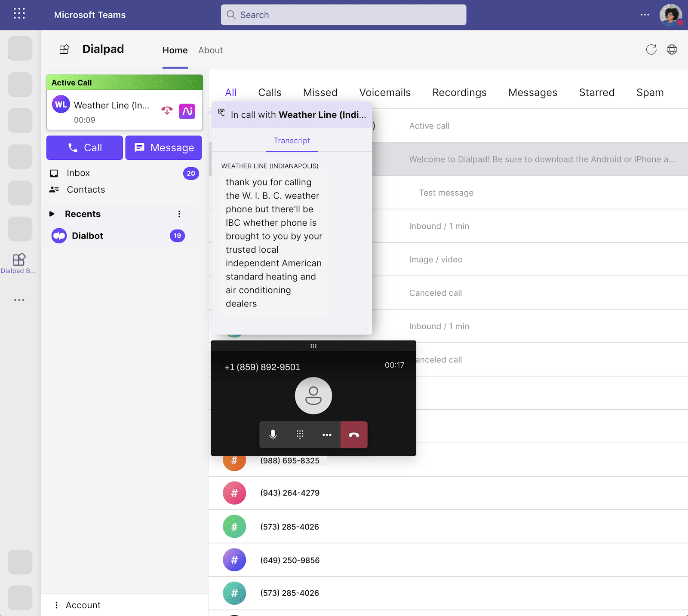Screen dimensions: 688x616
Task: Open the Teams app launcher grid
Action: [19, 14]
